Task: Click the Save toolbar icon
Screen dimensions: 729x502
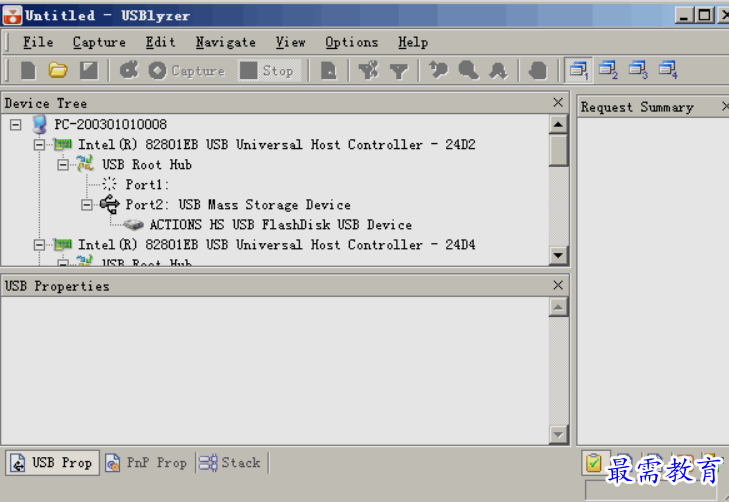Action: (x=89, y=71)
